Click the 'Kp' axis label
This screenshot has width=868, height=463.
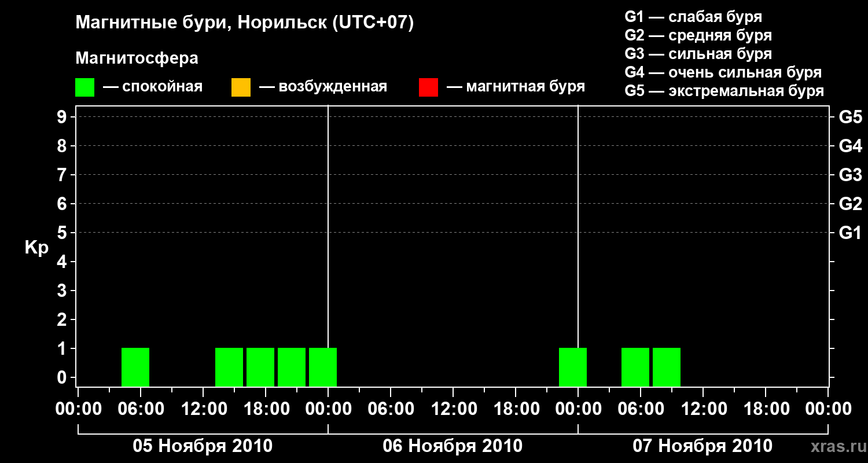[x=36, y=248]
